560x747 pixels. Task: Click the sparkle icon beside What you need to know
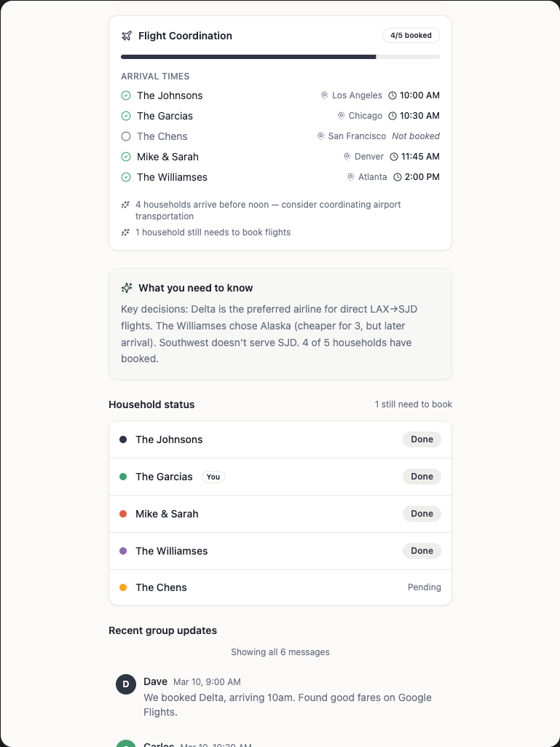point(127,288)
